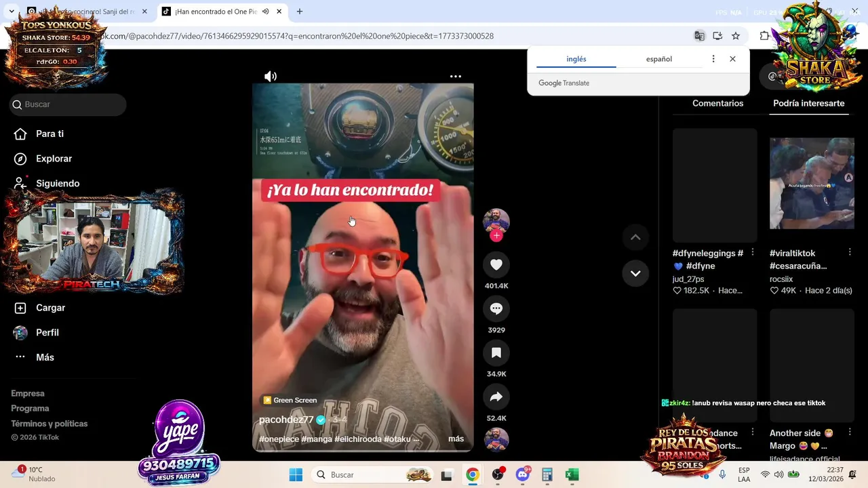Image resolution: width=868 pixels, height=488 pixels.
Task: Click the Empresa footer link
Action: tap(28, 394)
